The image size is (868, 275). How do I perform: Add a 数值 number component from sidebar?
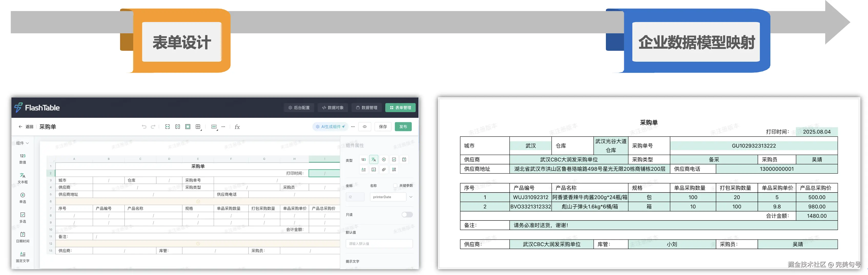click(x=23, y=158)
